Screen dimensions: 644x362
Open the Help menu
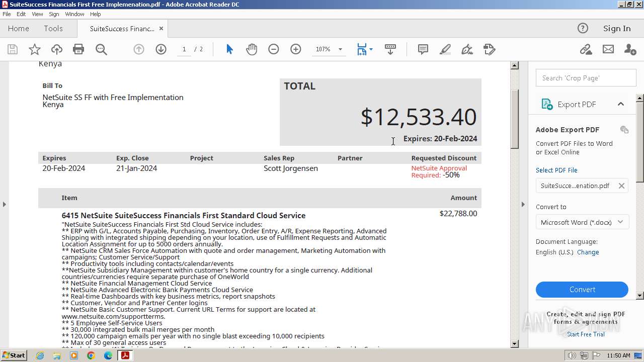(x=96, y=14)
